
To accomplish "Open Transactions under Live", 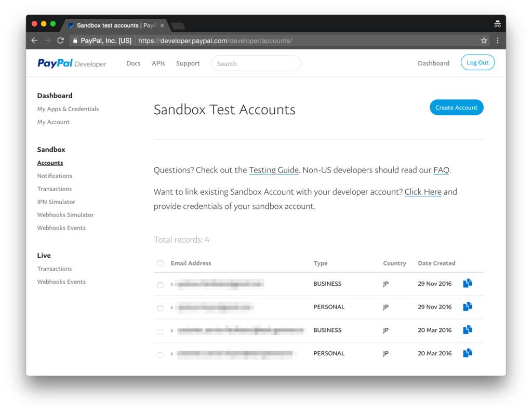I will (54, 269).
